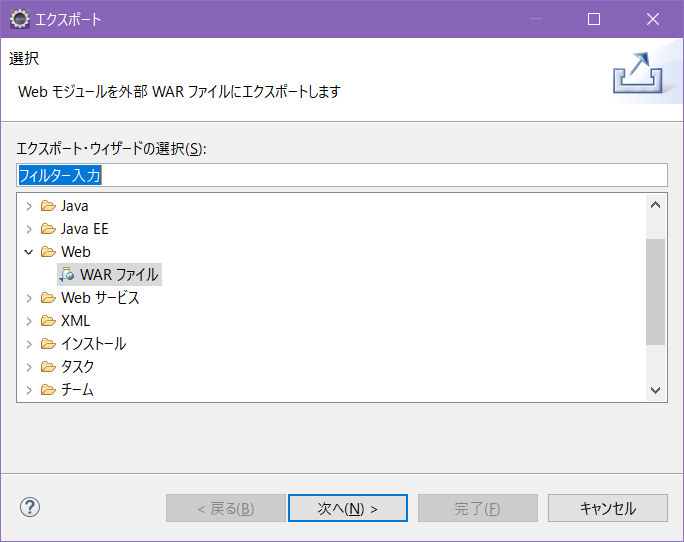
Task: Click the Web サービス folder icon
Action: point(48,298)
